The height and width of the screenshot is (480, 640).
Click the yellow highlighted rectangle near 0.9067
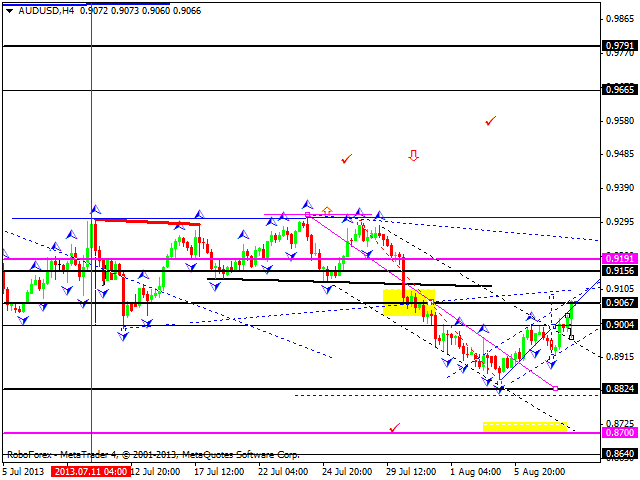point(409,302)
